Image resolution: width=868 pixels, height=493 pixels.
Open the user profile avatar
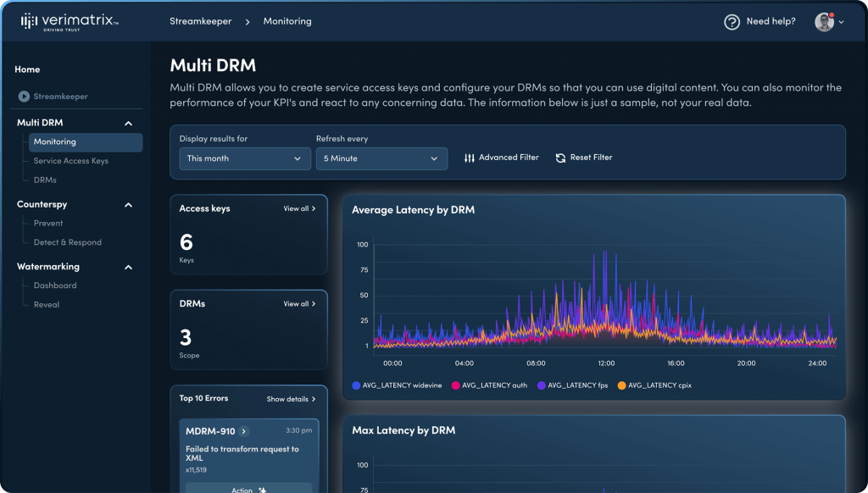(x=824, y=22)
